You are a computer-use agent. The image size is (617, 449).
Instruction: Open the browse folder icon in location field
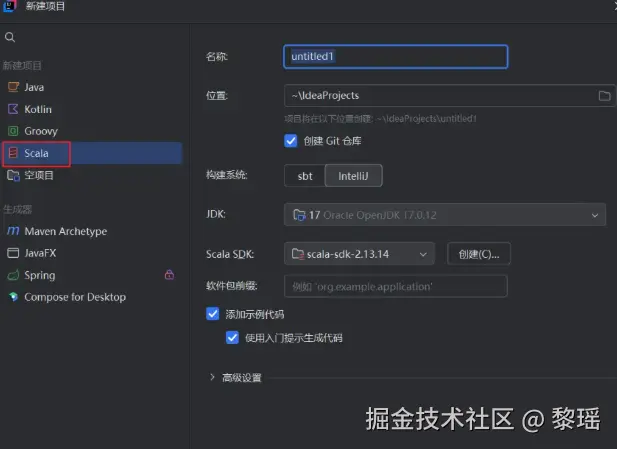pyautogui.click(x=604, y=96)
